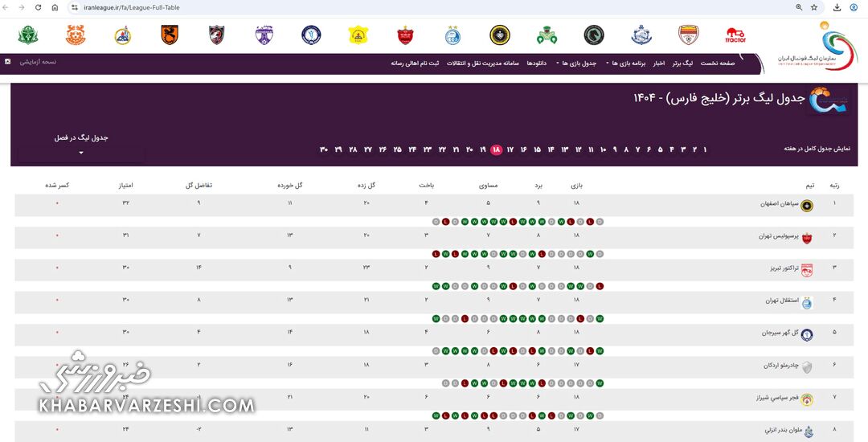Open the browser downloads icon
The width and height of the screenshot is (868, 442).
pyautogui.click(x=837, y=7)
